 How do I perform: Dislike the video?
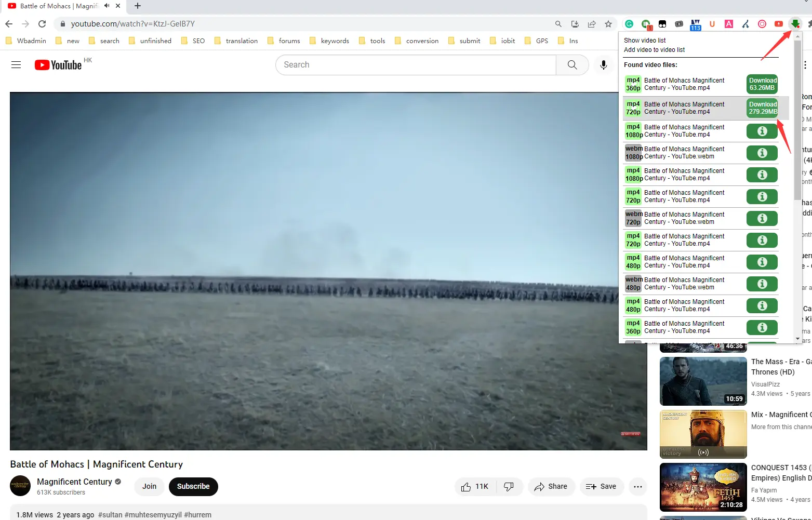pyautogui.click(x=509, y=487)
